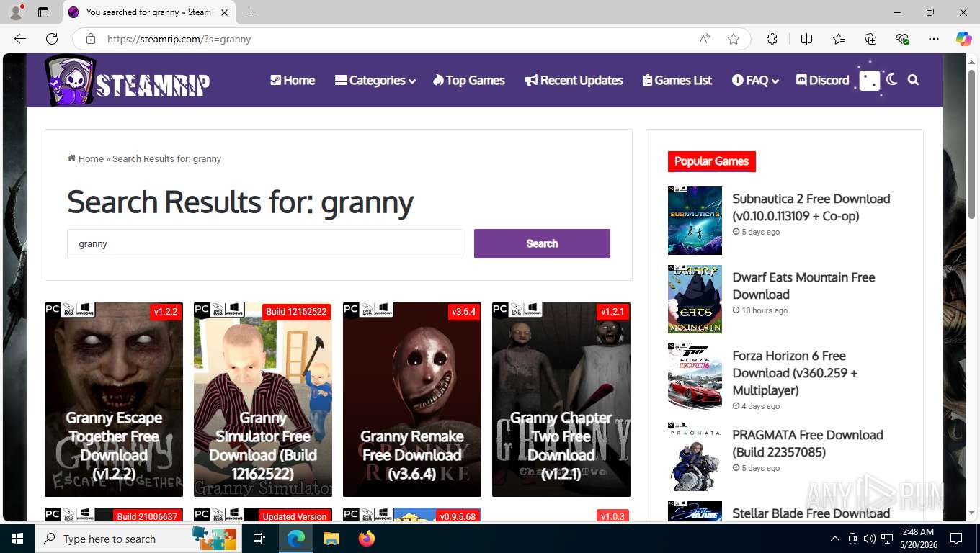Open the browser Extensions icon
Image resolution: width=980 pixels, height=553 pixels.
pyautogui.click(x=772, y=39)
